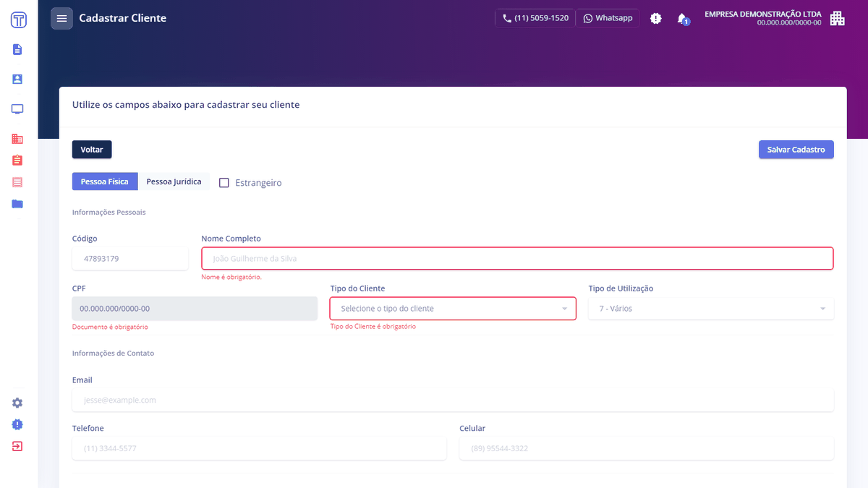Expand the Tipo do Cliente dropdown
Viewport: 868px width, 488px height.
click(x=453, y=309)
